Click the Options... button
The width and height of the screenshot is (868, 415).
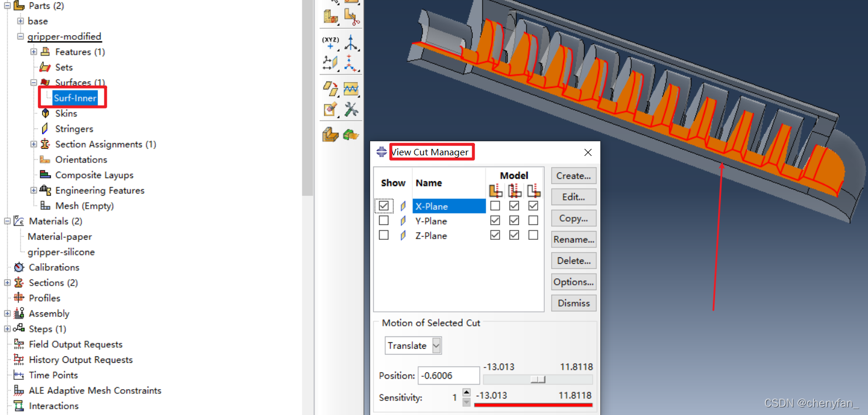(x=573, y=282)
